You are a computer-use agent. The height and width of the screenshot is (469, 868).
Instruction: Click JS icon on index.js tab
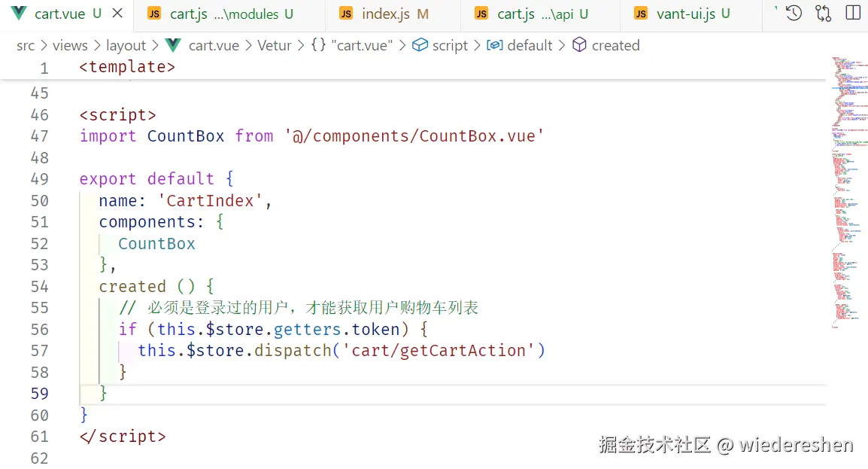coord(346,14)
